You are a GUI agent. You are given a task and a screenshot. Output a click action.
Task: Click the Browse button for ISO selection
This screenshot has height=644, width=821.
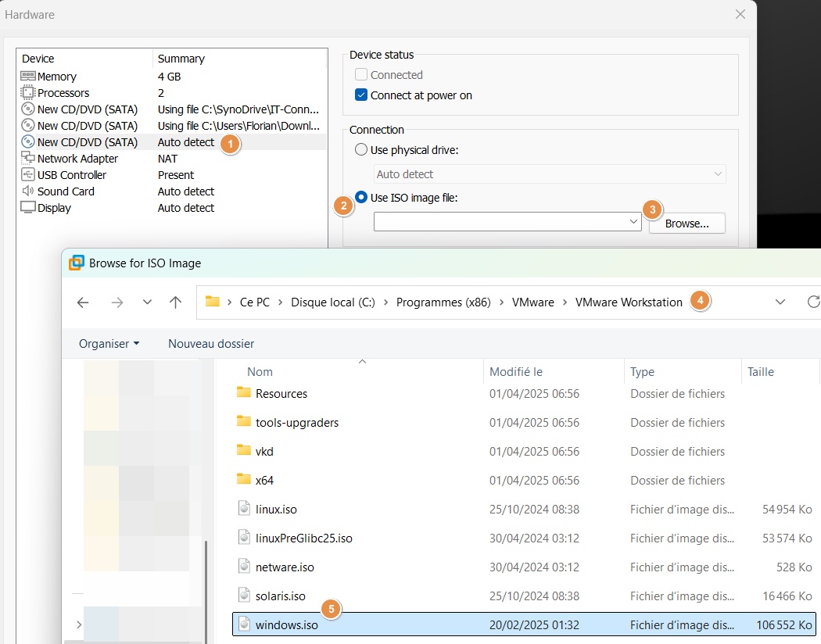[687, 223]
